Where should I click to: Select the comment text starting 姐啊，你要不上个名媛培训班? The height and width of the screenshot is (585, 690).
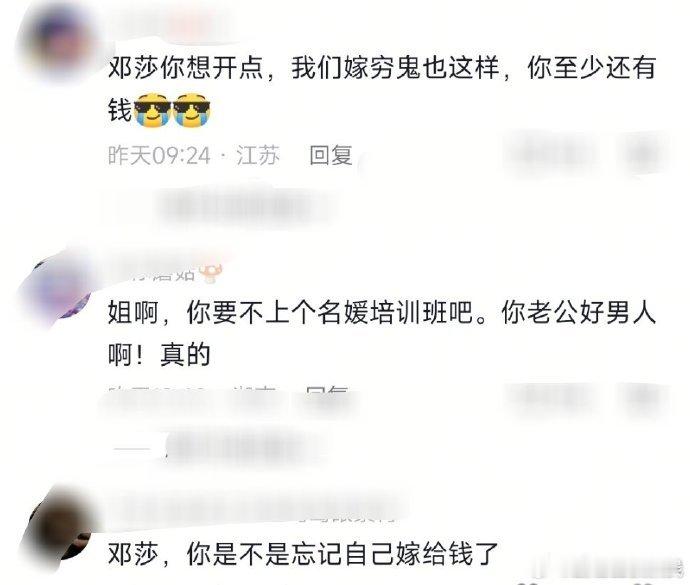[382, 334]
